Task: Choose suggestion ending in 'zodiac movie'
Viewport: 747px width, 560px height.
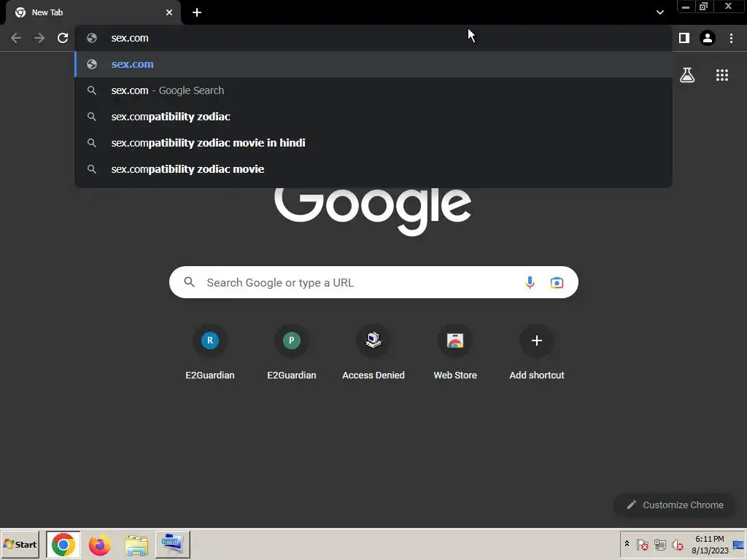Action: tap(373, 169)
